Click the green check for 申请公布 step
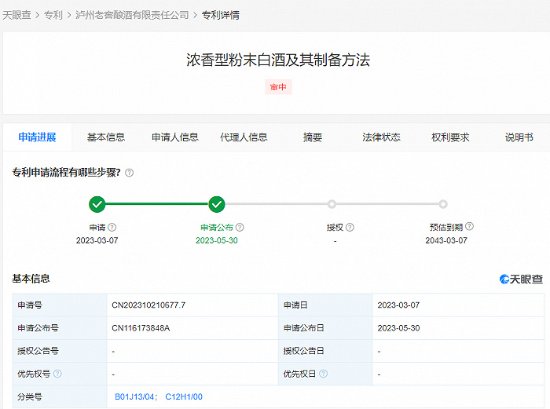This screenshot has height=409, width=550. pos(216,204)
